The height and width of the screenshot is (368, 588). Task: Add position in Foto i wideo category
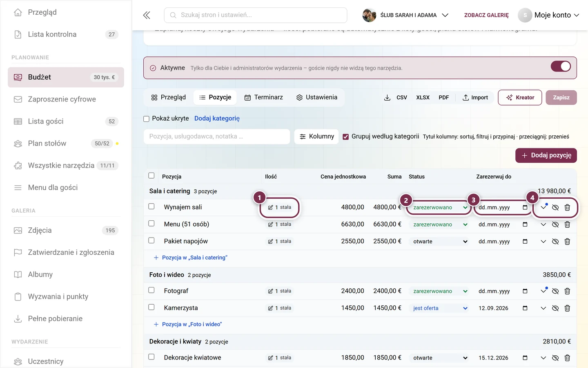(x=188, y=324)
